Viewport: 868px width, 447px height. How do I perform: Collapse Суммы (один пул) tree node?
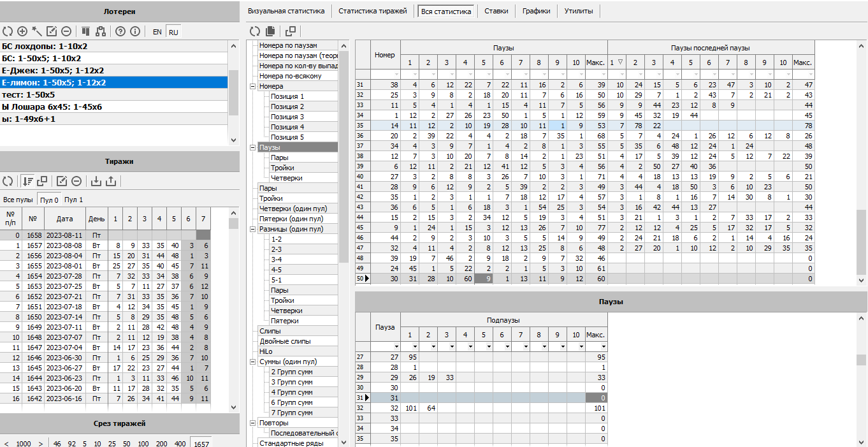coord(252,362)
